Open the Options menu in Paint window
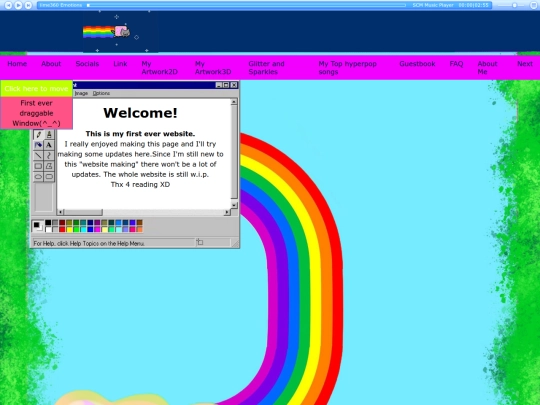The width and height of the screenshot is (540, 405). (101, 93)
